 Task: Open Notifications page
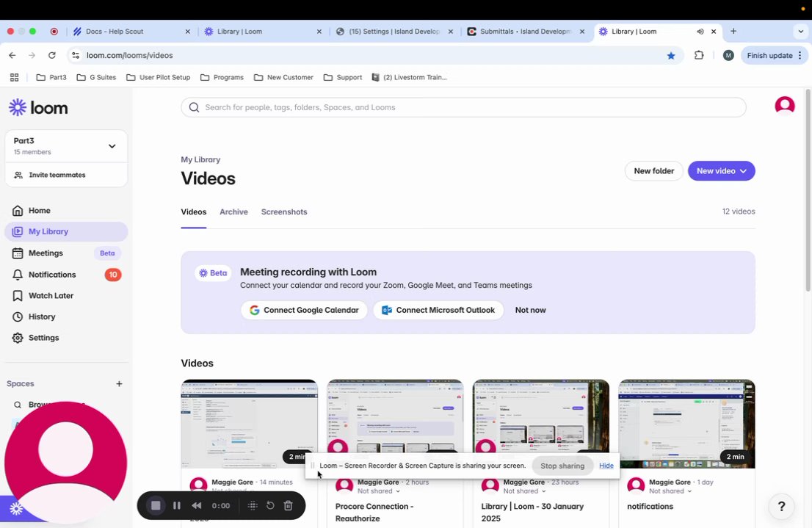[x=52, y=275]
